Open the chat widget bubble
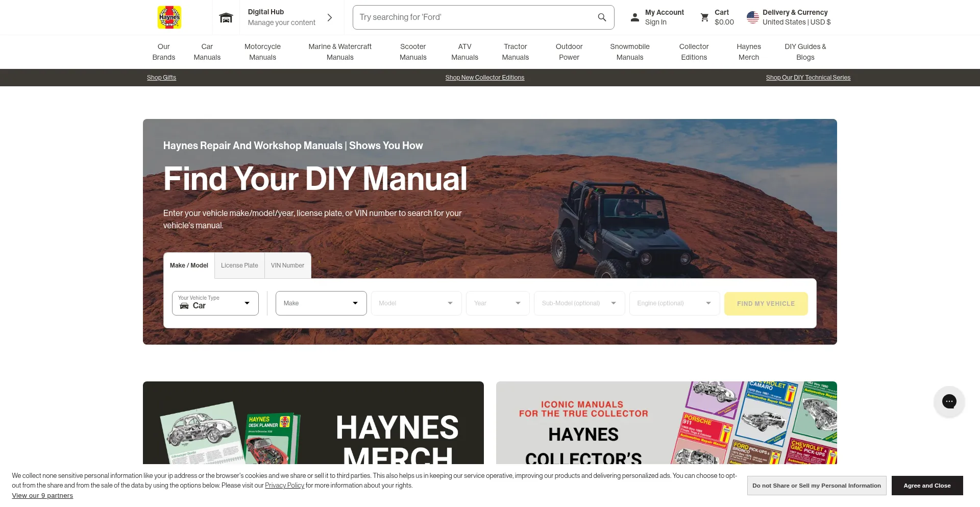Image resolution: width=980 pixels, height=507 pixels. [x=949, y=401]
